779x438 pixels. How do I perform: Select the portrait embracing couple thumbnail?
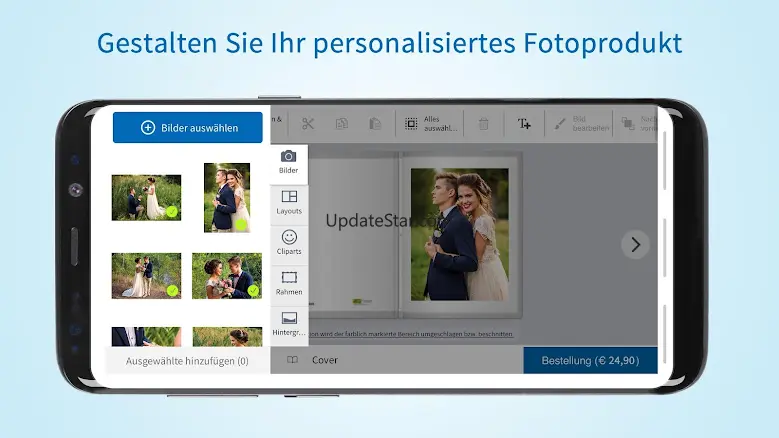point(227,197)
